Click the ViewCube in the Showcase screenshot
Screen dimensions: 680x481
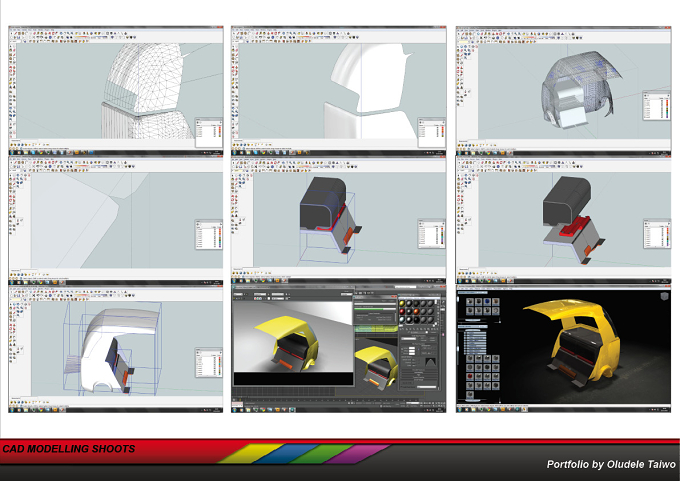point(664,296)
